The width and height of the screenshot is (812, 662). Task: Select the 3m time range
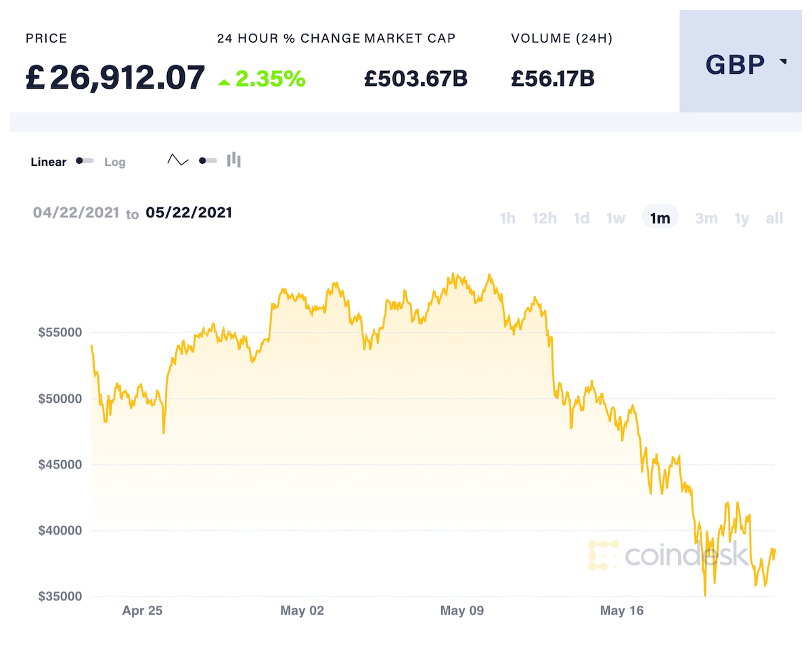click(706, 218)
